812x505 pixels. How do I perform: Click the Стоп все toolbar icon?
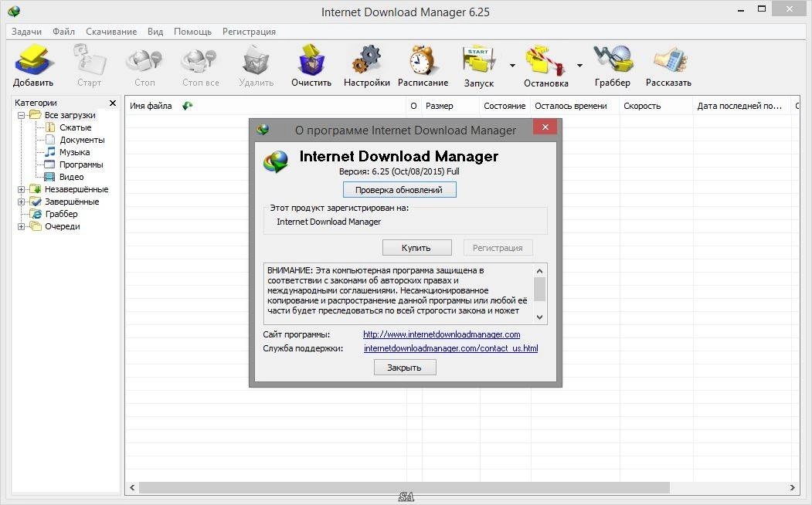pos(200,65)
